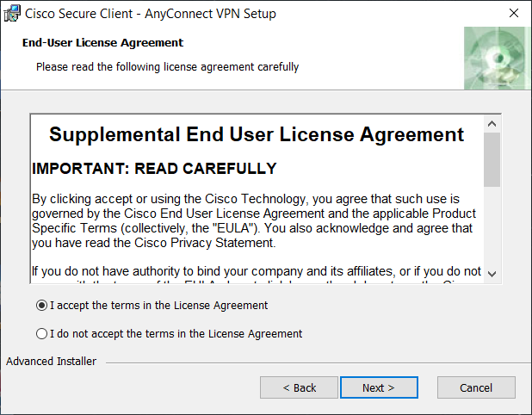Click the license scroll up arrow
The image size is (532, 415).
tap(492, 124)
